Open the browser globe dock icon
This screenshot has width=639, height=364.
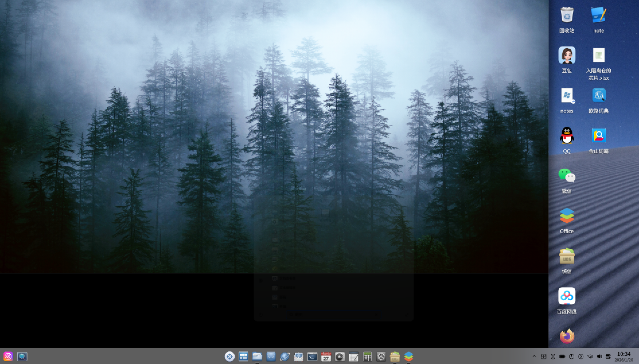coord(285,357)
